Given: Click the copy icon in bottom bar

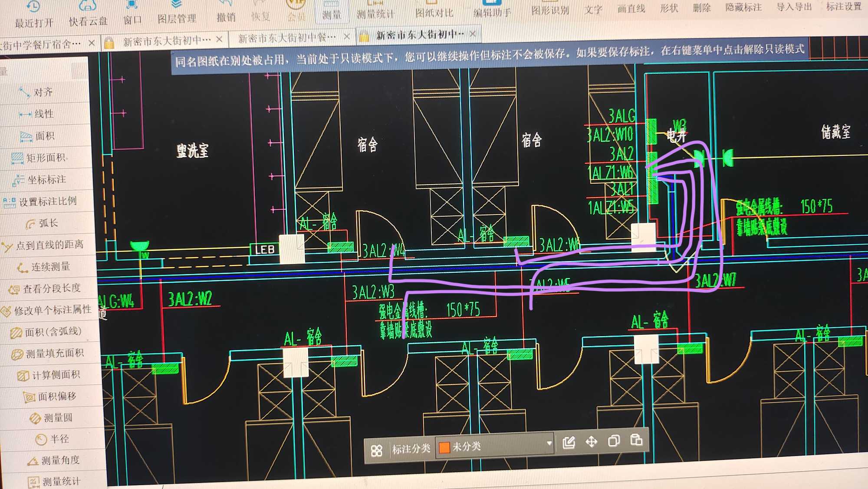Looking at the screenshot, I should click(x=614, y=441).
